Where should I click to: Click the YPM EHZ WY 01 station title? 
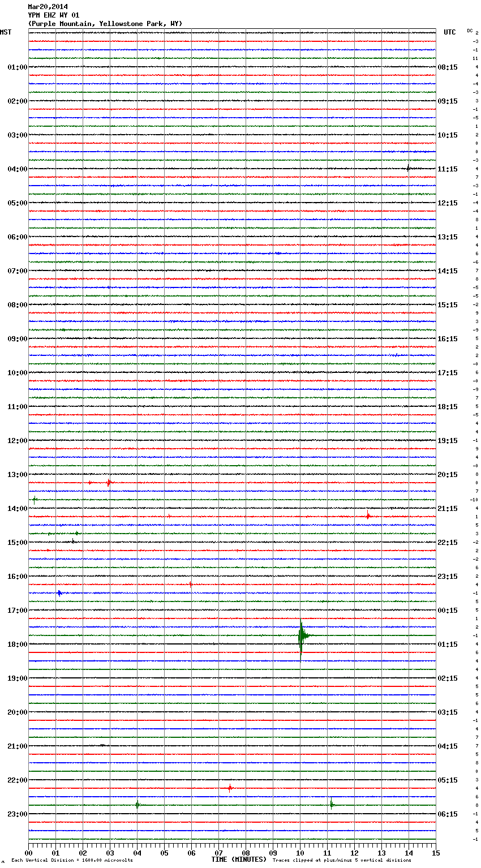(54, 15)
